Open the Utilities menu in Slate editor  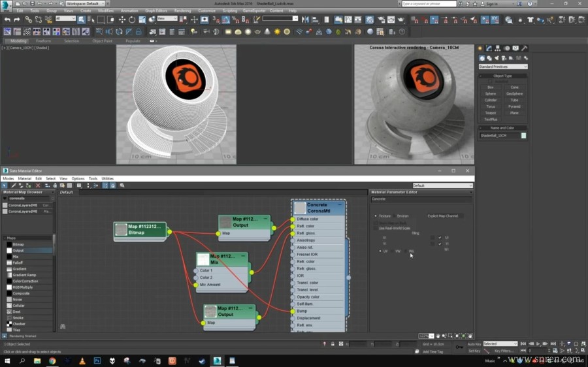[107, 178]
